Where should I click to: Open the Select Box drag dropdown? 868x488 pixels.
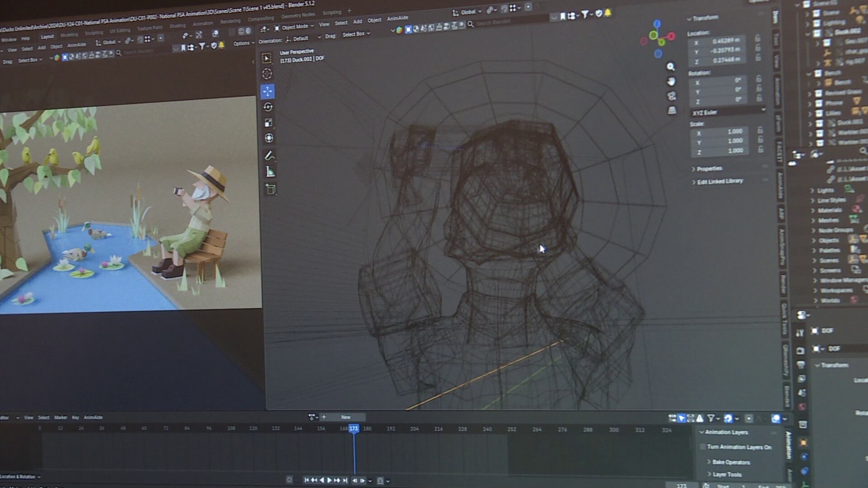pyautogui.click(x=356, y=34)
